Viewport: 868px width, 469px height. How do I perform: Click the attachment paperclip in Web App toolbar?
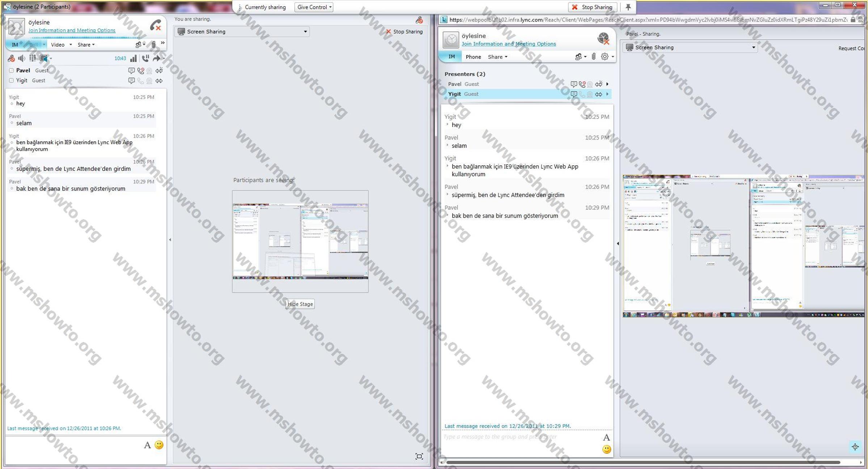click(594, 56)
